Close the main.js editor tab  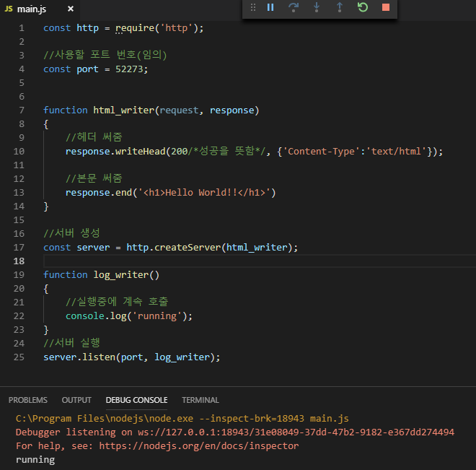click(x=71, y=9)
